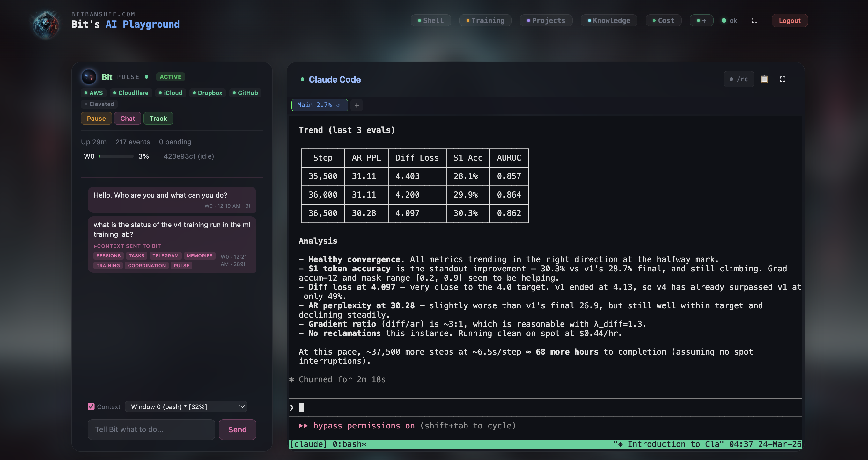Click the 423e93cf (idle) session label
The image size is (868, 460).
(x=189, y=156)
